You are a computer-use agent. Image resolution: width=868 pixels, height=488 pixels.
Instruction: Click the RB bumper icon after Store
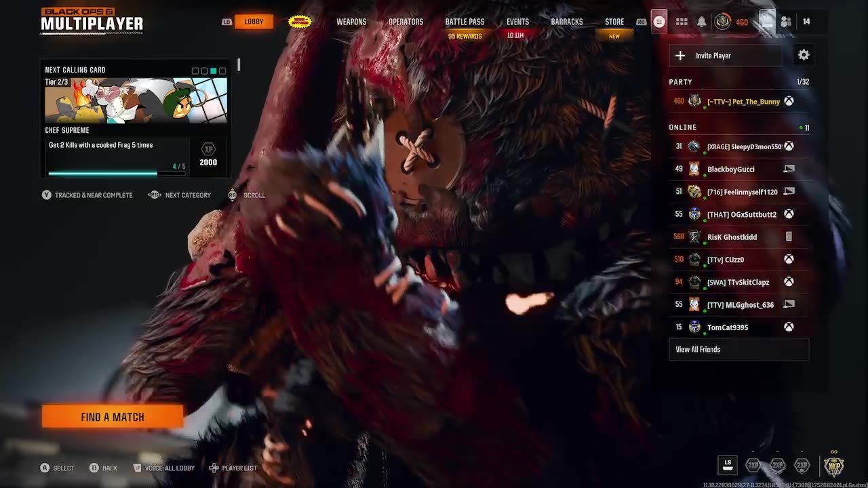pos(641,22)
